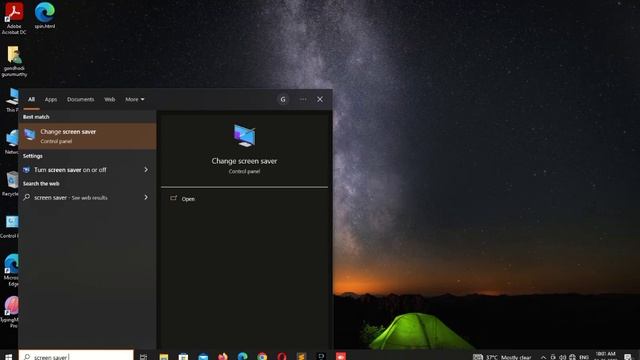Click the search box containing screen saver
The width and height of the screenshot is (640, 360).
pyautogui.click(x=76, y=356)
